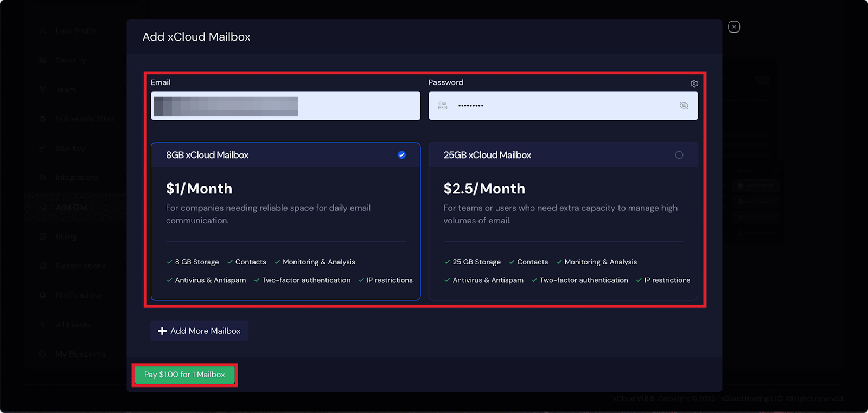Click the plus icon beside Add More Mailbox
Viewport: 868px width, 413px height.
pyautogui.click(x=162, y=331)
